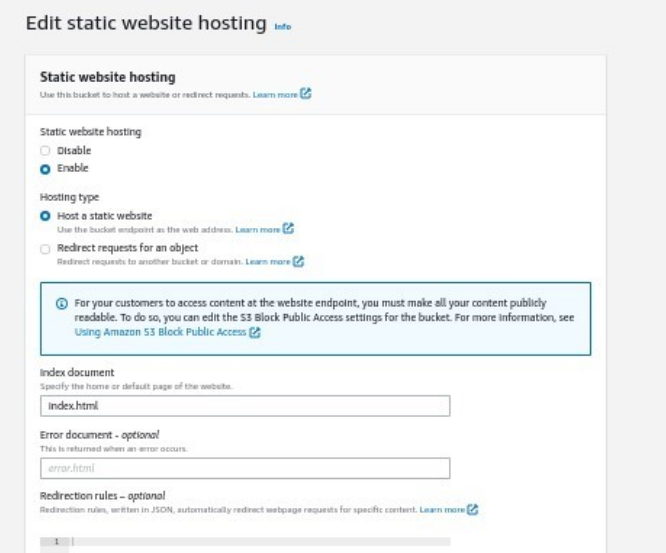Click the Error document input field
This screenshot has height=553, width=666.
tap(245, 468)
